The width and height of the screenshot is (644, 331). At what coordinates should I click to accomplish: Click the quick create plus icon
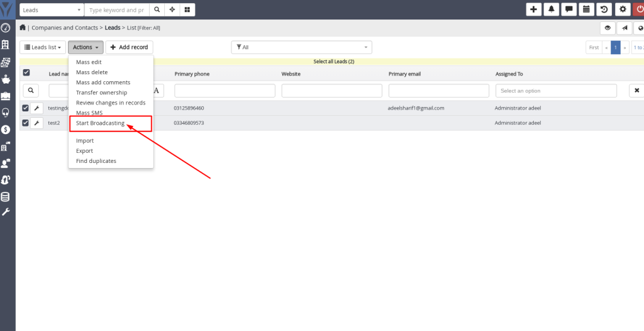[533, 9]
